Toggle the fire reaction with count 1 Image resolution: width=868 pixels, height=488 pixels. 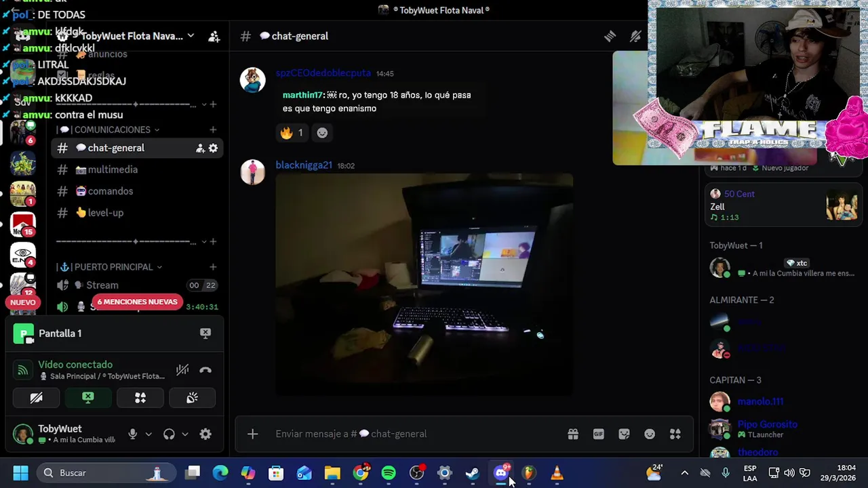[292, 133]
